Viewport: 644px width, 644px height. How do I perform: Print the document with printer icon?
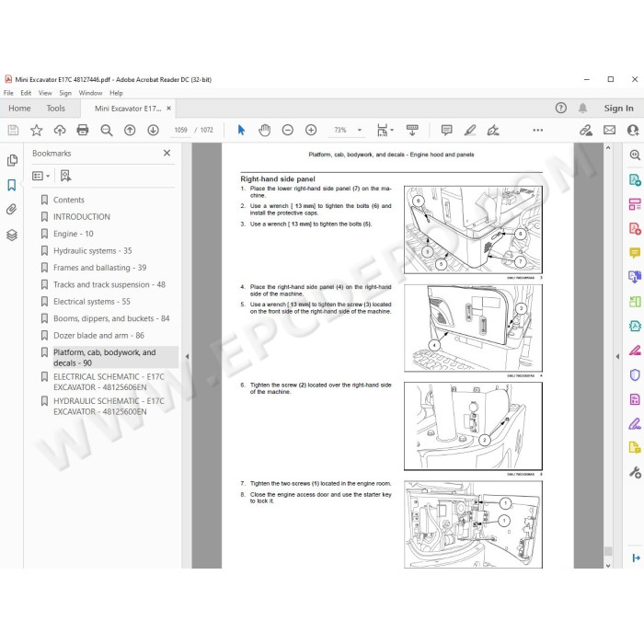(83, 131)
